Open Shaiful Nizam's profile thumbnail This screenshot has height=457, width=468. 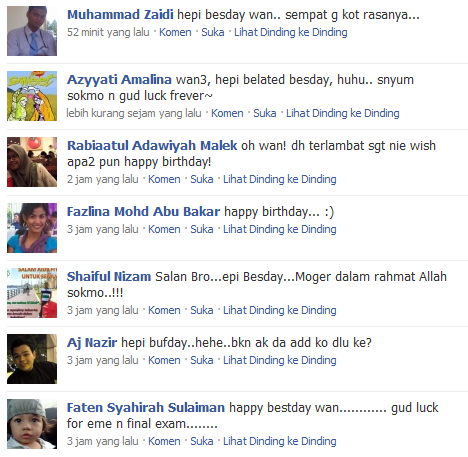(x=32, y=293)
